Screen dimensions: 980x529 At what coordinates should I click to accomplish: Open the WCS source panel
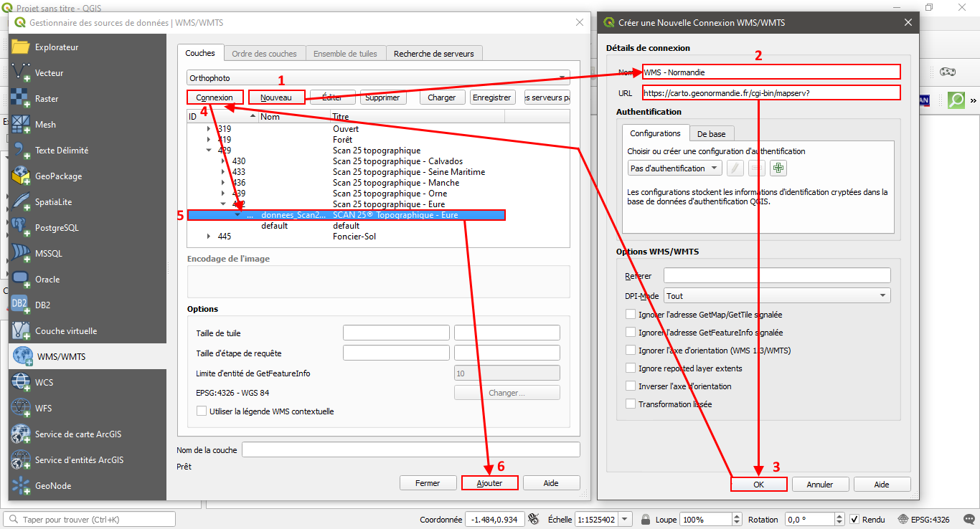pyautogui.click(x=88, y=383)
